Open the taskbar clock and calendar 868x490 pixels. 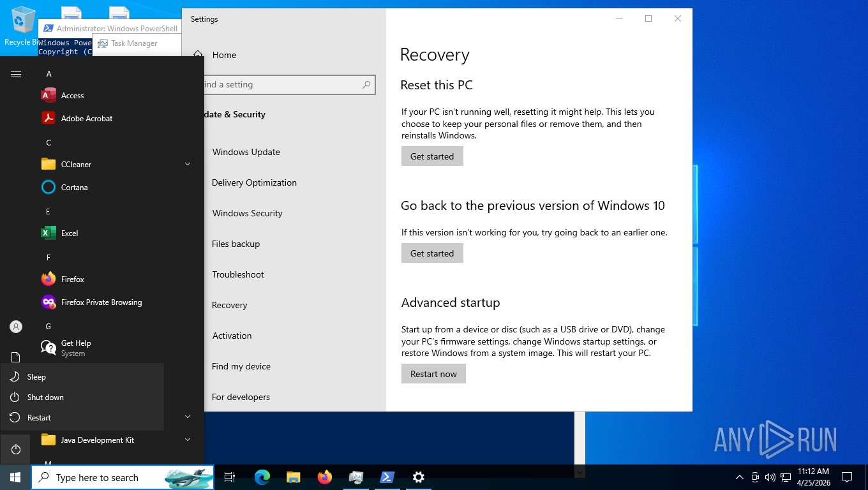tap(813, 477)
